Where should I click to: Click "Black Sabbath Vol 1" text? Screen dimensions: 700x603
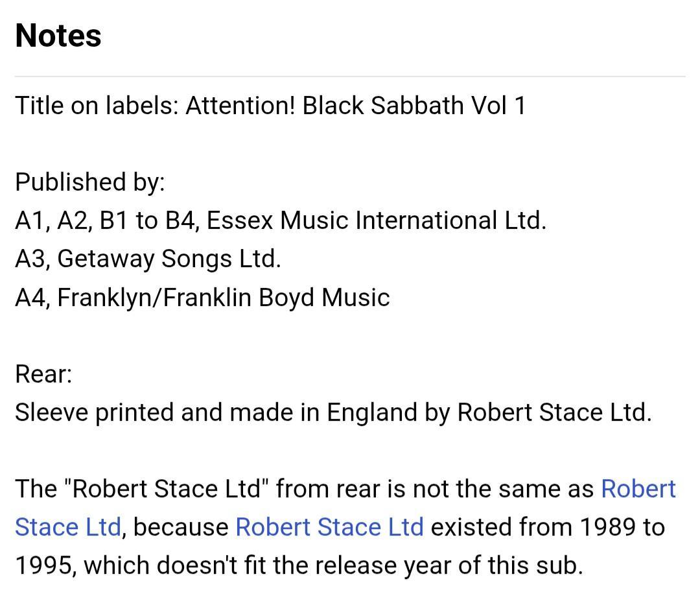click(414, 106)
